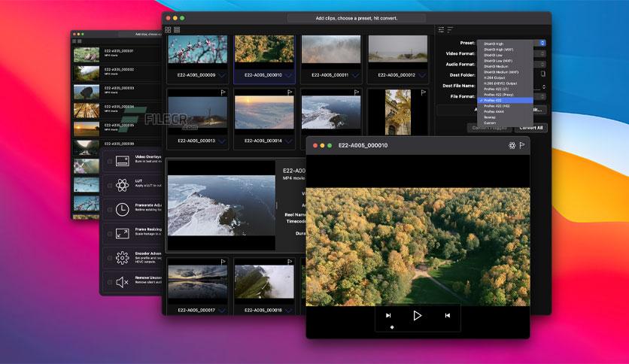This screenshot has height=364, width=629.
Task: Click the Framerate Adjust clock icon
Action: (x=123, y=209)
